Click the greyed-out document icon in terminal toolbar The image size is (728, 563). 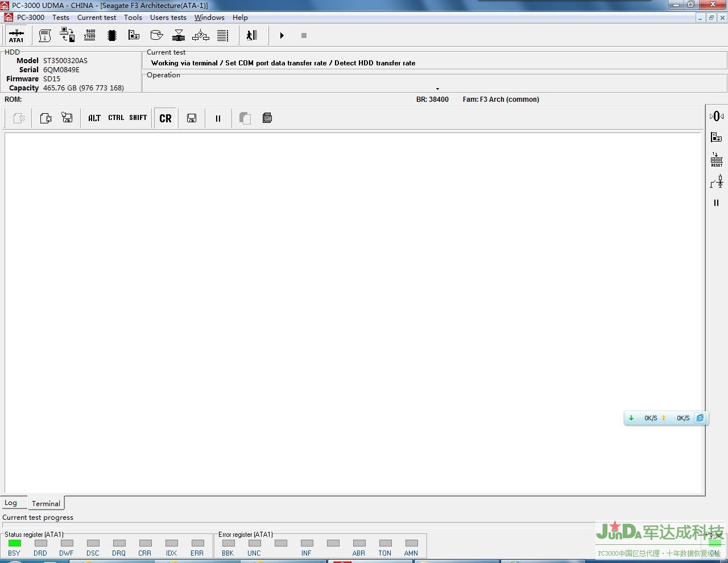[x=19, y=118]
